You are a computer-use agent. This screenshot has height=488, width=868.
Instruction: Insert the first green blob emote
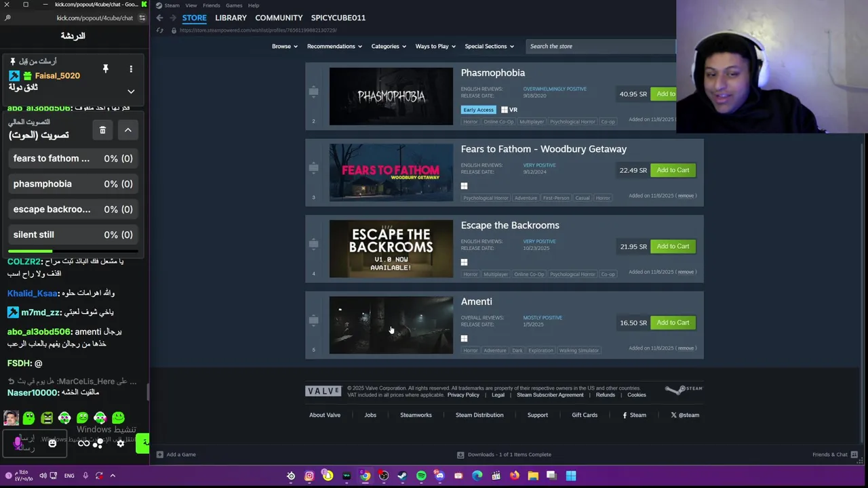[x=28, y=418]
